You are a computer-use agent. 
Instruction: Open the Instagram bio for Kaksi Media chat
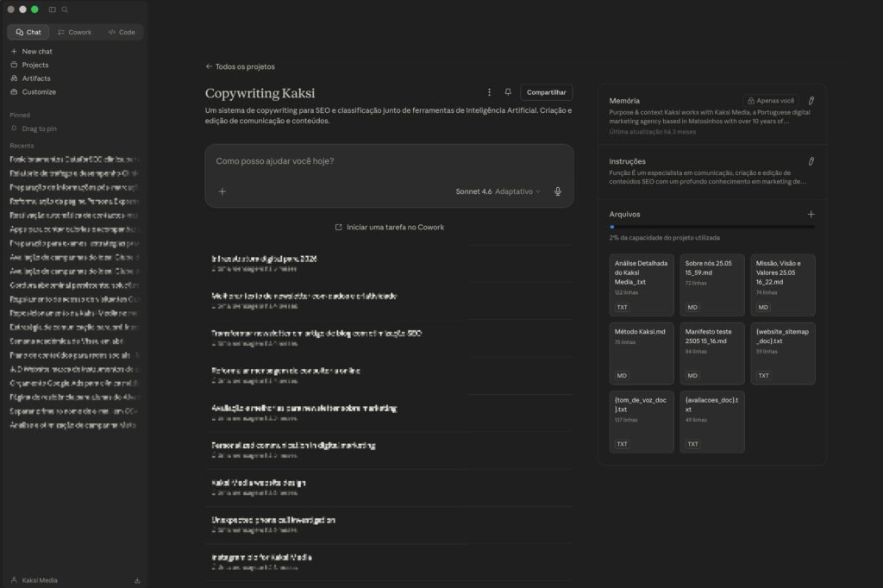point(390,561)
